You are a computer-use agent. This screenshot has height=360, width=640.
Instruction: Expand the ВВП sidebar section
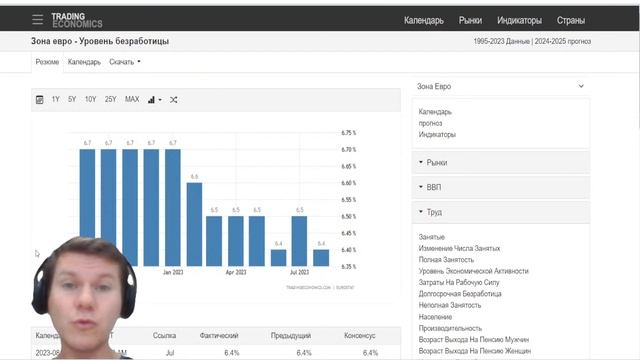tap(500, 187)
